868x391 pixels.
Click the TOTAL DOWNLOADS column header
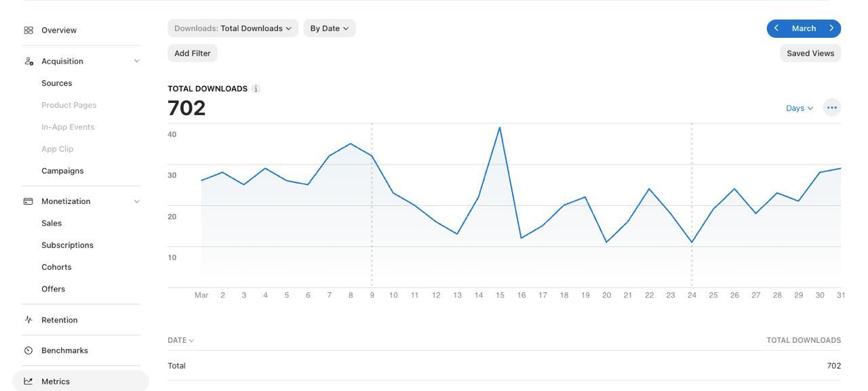pyautogui.click(x=804, y=340)
